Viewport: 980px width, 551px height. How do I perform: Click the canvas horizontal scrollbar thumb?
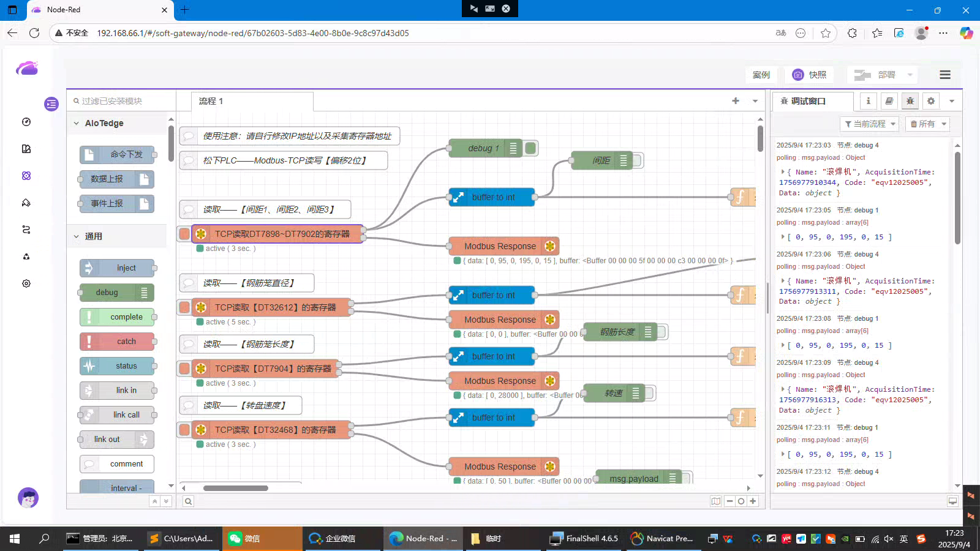click(x=236, y=488)
